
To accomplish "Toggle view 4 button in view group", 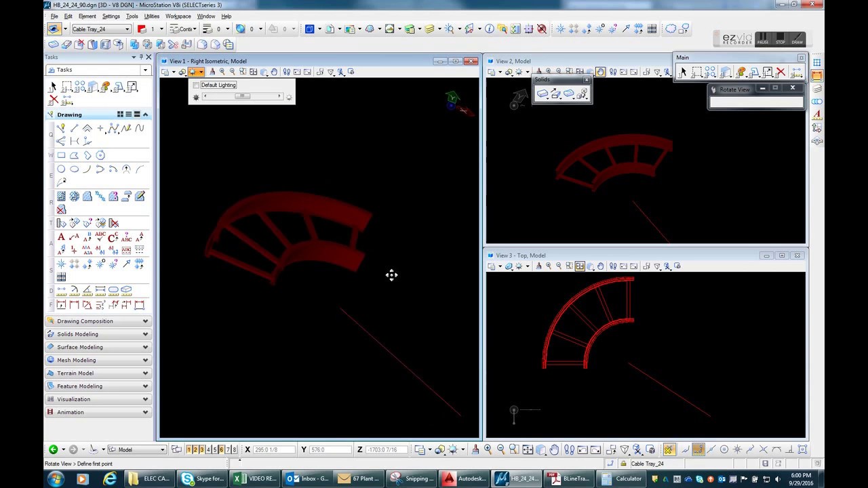I will click(x=208, y=449).
